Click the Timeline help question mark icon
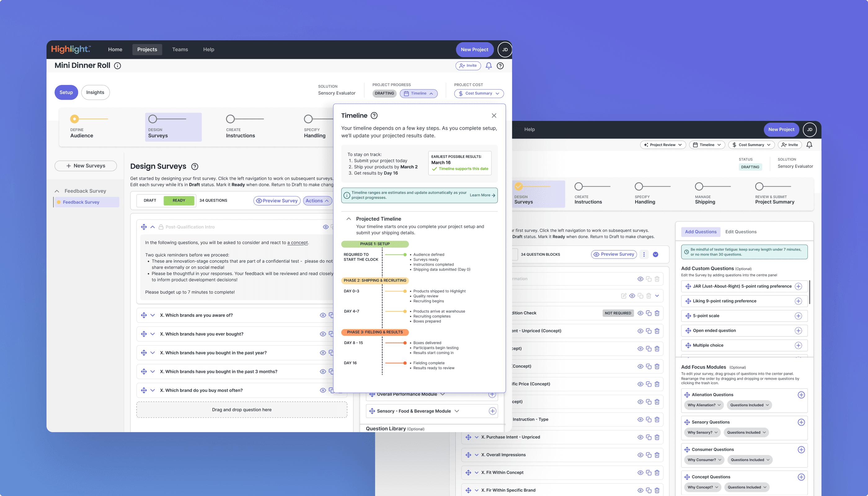Image resolution: width=868 pixels, height=496 pixels. pyautogui.click(x=374, y=116)
